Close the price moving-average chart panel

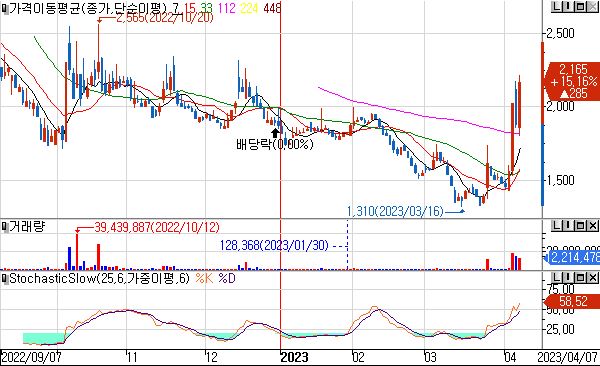point(592,7)
